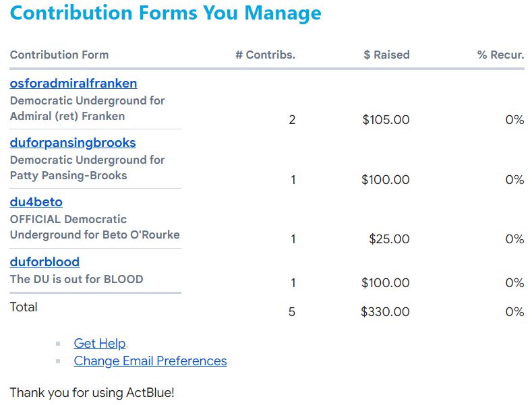Click the Beto O'Rourke form description text
Screen dimensions: 532x405
coord(94,227)
